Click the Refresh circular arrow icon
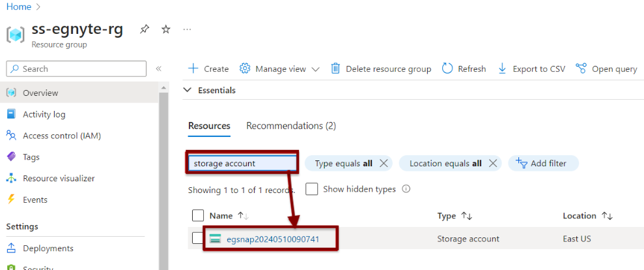Image resolution: width=644 pixels, height=270 pixels. pos(447,68)
